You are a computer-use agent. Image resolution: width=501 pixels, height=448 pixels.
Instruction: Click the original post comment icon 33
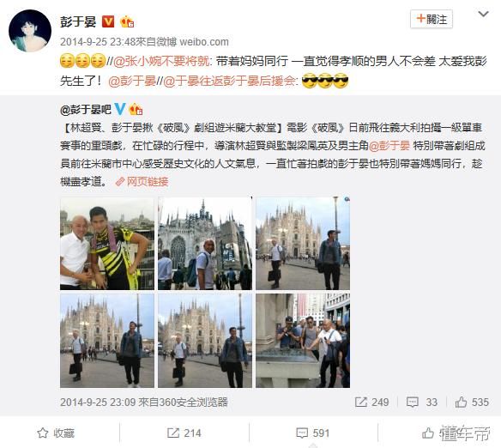(422, 402)
